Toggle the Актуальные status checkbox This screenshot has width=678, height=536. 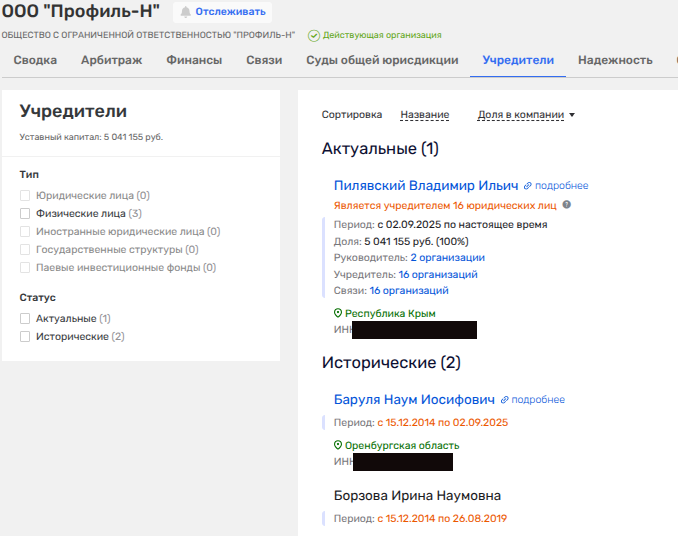(x=25, y=319)
